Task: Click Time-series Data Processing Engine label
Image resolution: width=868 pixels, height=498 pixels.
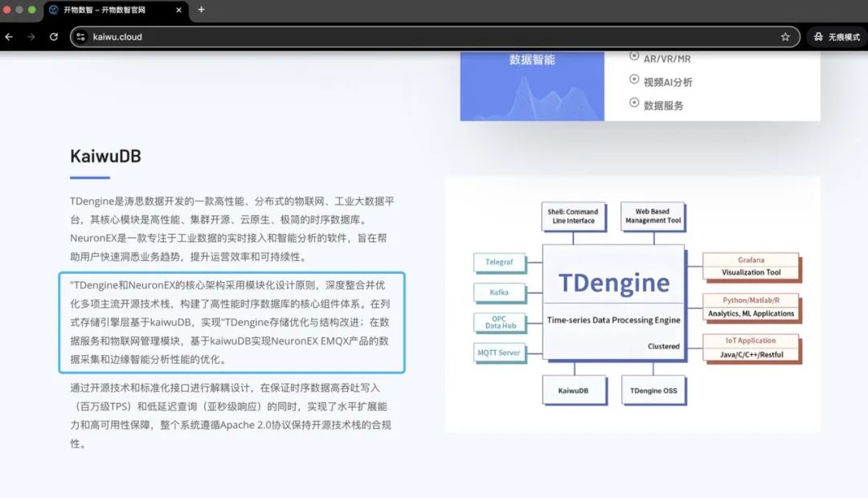Action: coord(613,320)
